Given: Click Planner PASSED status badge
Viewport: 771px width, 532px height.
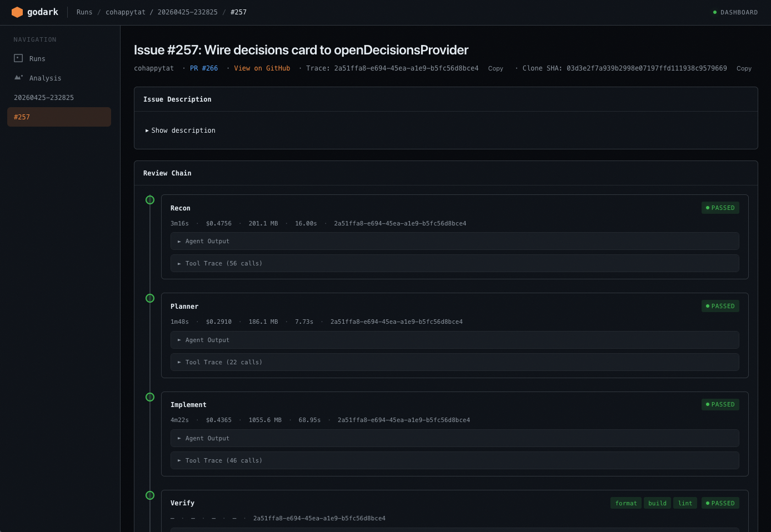Looking at the screenshot, I should pyautogui.click(x=720, y=306).
